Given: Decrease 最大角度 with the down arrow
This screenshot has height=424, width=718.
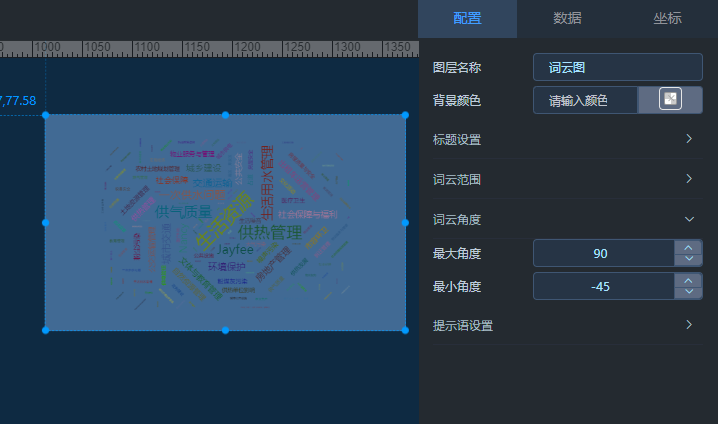Looking at the screenshot, I should [x=689, y=259].
